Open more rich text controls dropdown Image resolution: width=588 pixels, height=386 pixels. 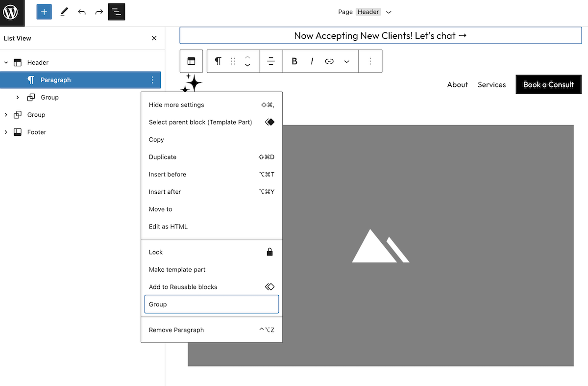pyautogui.click(x=347, y=61)
